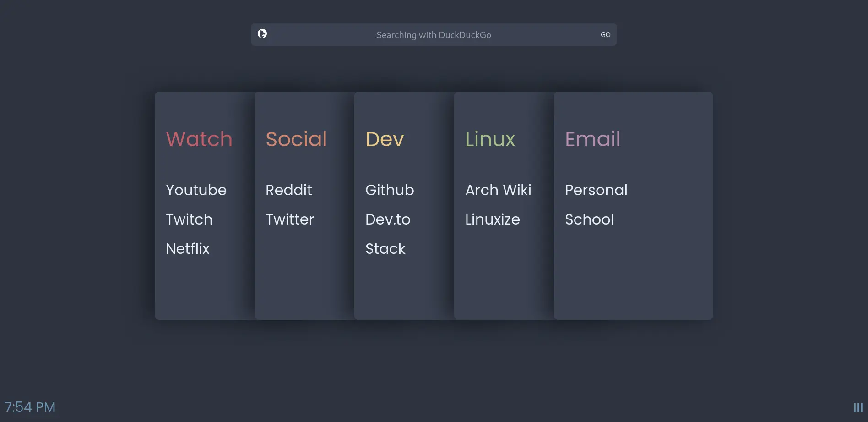Viewport: 868px width, 422px height.
Task: Open the School email link
Action: (589, 219)
